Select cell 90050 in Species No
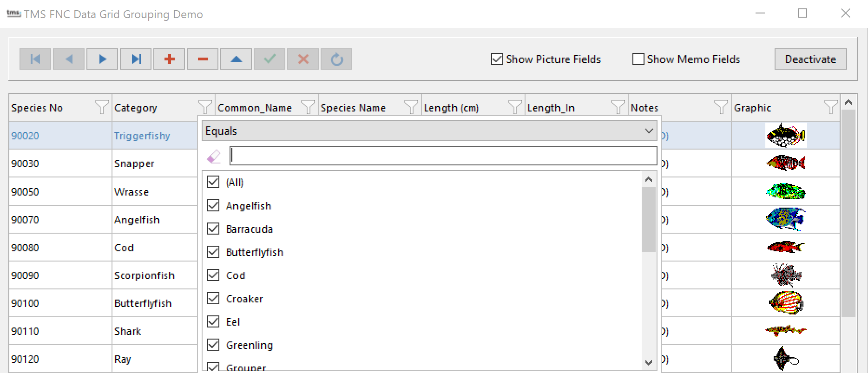This screenshot has height=373, width=868. coord(60,192)
